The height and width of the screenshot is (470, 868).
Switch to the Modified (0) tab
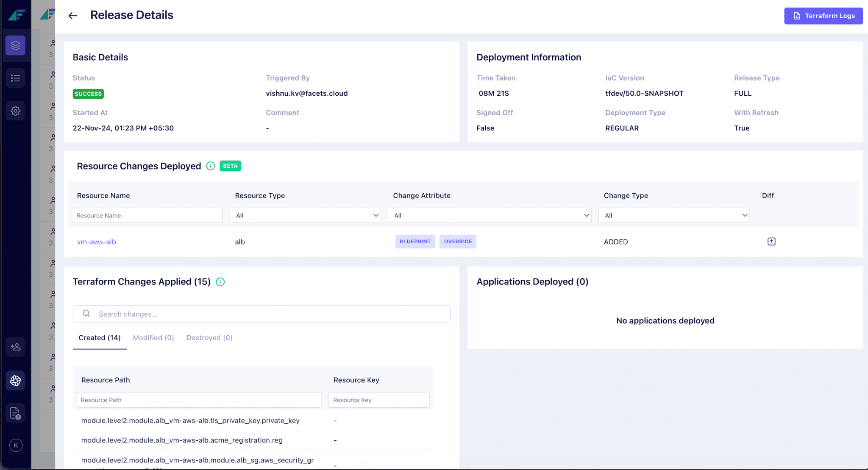(153, 338)
